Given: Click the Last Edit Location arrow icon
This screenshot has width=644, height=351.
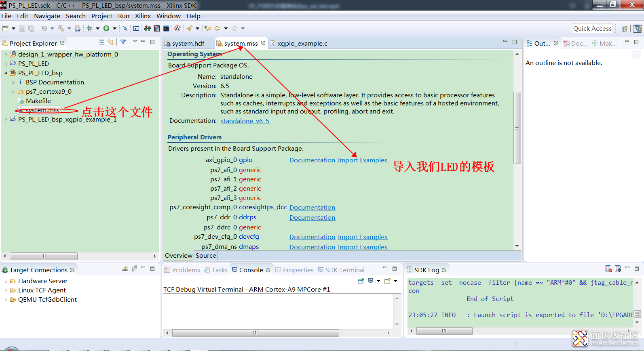Looking at the screenshot, I should tap(208, 28).
